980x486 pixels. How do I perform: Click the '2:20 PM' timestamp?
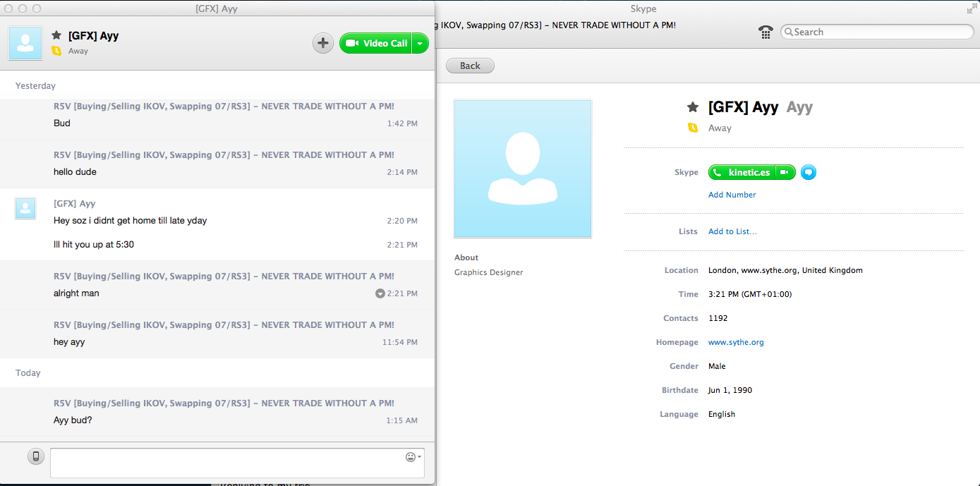(x=402, y=221)
